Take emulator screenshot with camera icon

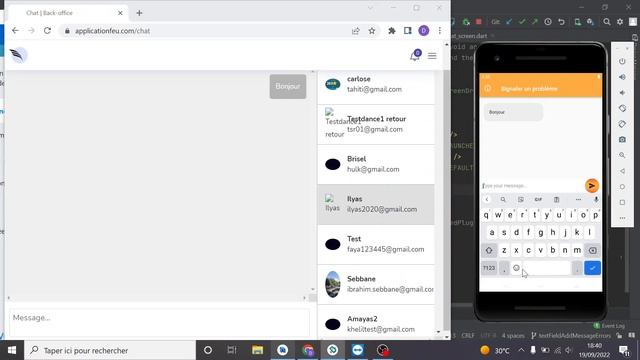tap(622, 140)
